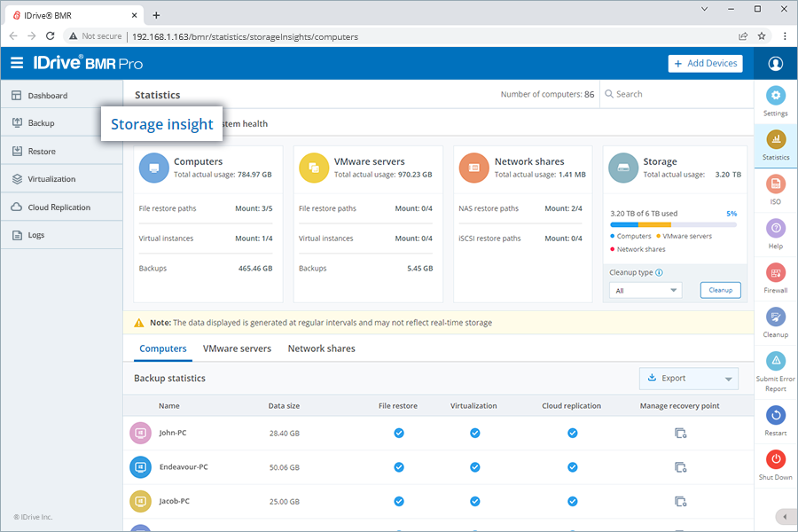Viewport: 798px width, 532px height.
Task: Click the Computers card icon
Action: [154, 168]
